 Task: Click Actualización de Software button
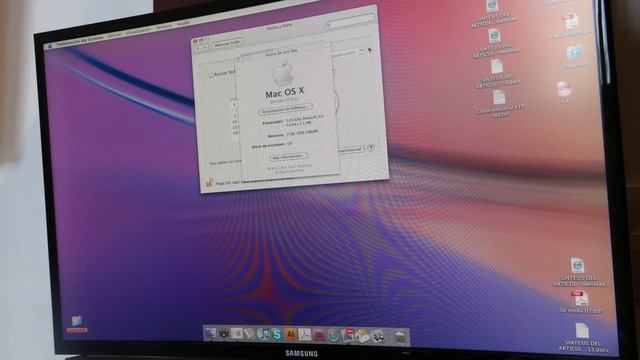pyautogui.click(x=286, y=109)
